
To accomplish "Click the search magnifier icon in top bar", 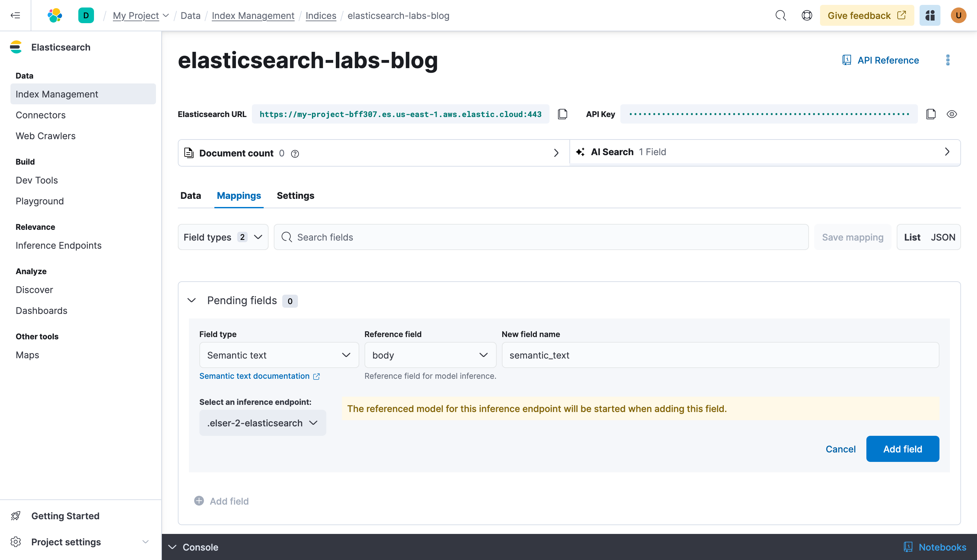I will pyautogui.click(x=780, y=15).
